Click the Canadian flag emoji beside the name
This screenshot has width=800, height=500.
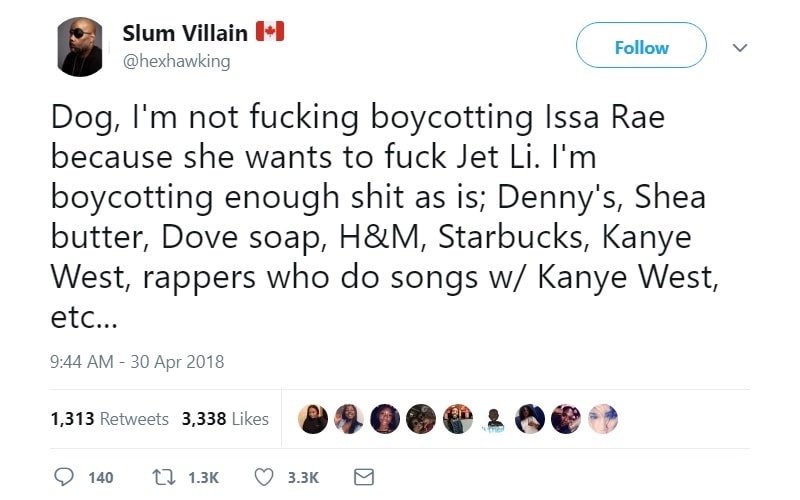click(x=270, y=32)
